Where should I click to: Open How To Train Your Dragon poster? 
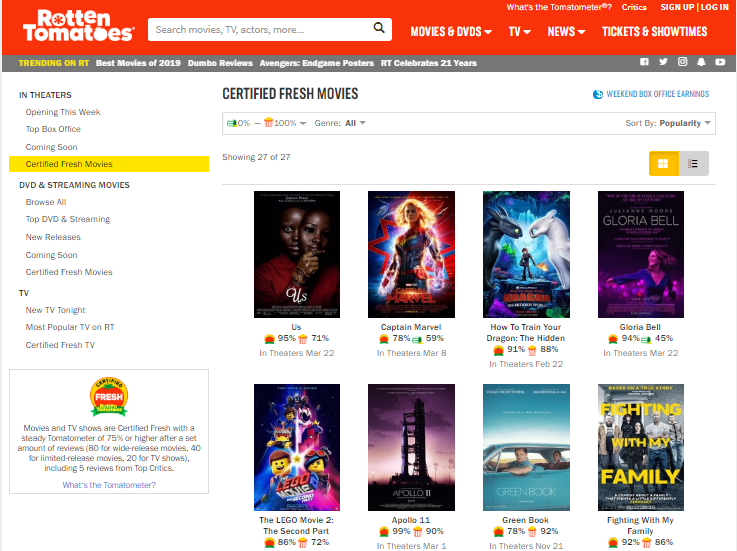coord(526,254)
